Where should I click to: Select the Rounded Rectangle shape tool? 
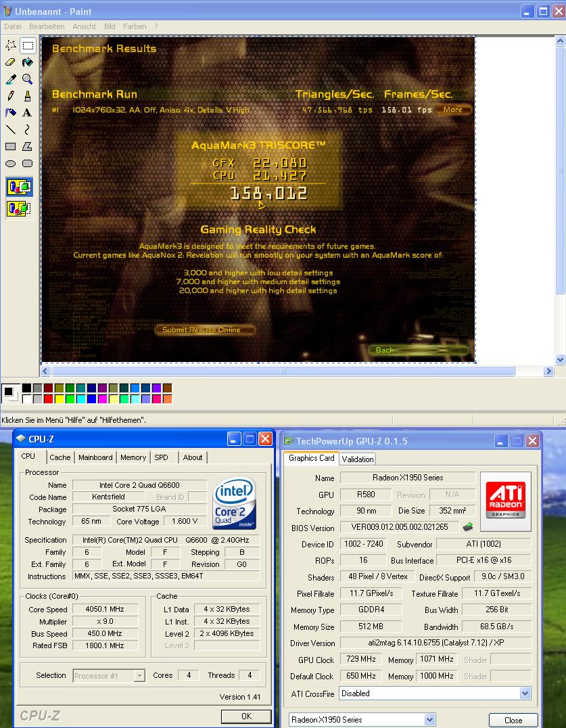(x=28, y=164)
